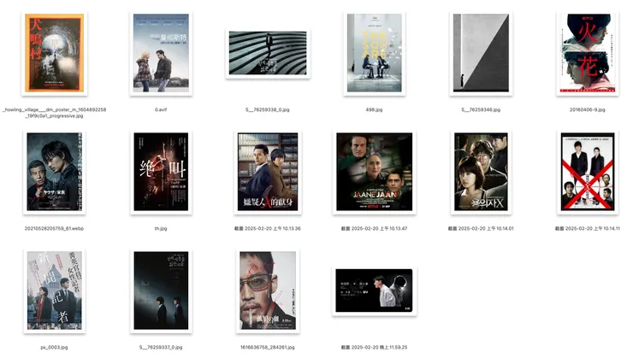Select the 新聞記者 poster thumbnail px_0003.jpg
633x364 pixels.
55,291
